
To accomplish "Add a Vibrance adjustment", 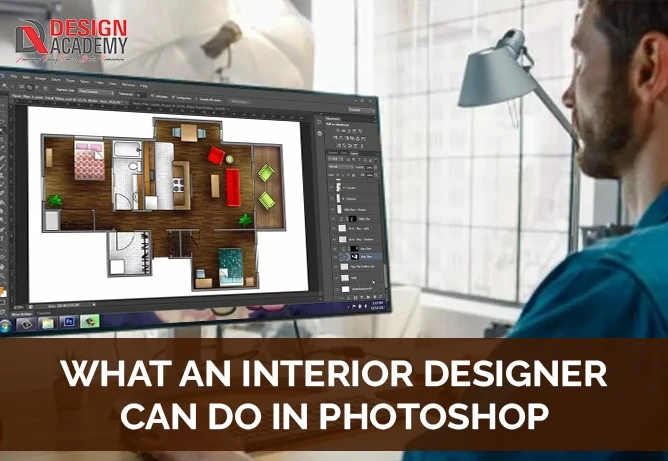I will tap(360, 130).
